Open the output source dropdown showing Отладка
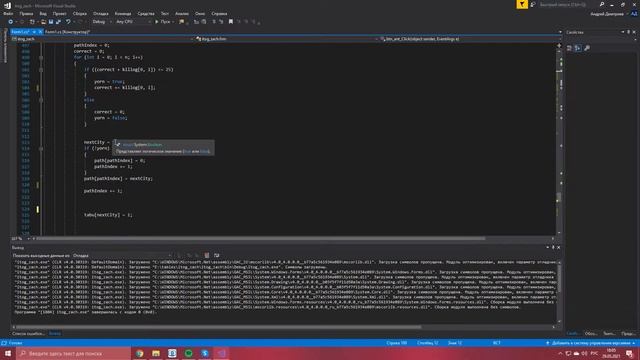The height and width of the screenshot is (360, 640). click(122, 256)
